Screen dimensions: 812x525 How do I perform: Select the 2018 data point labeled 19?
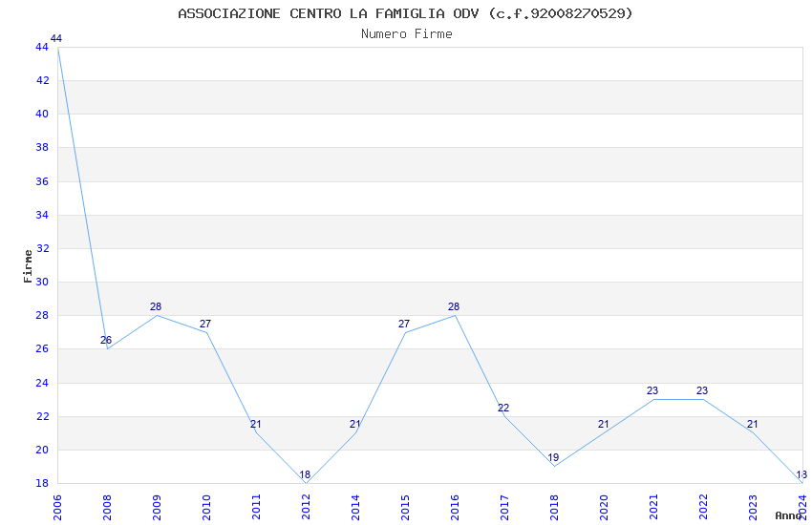[x=554, y=466]
